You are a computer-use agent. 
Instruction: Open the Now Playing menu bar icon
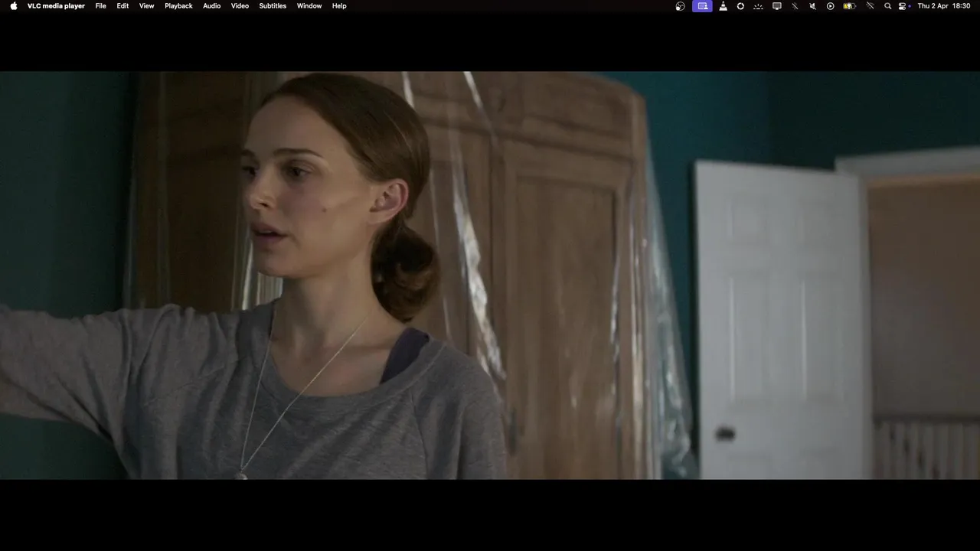[831, 6]
